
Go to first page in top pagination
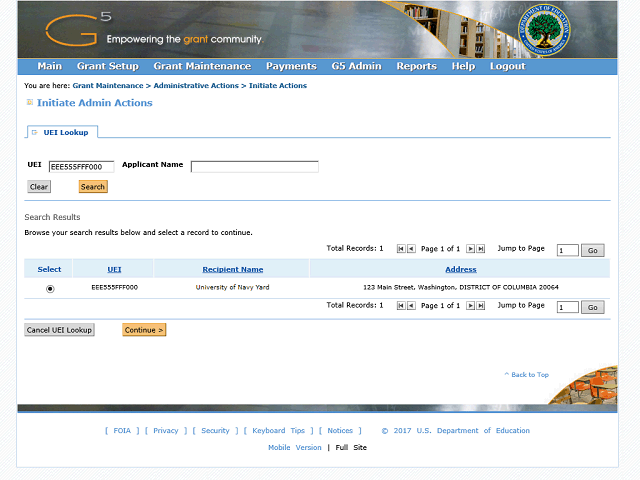click(401, 249)
